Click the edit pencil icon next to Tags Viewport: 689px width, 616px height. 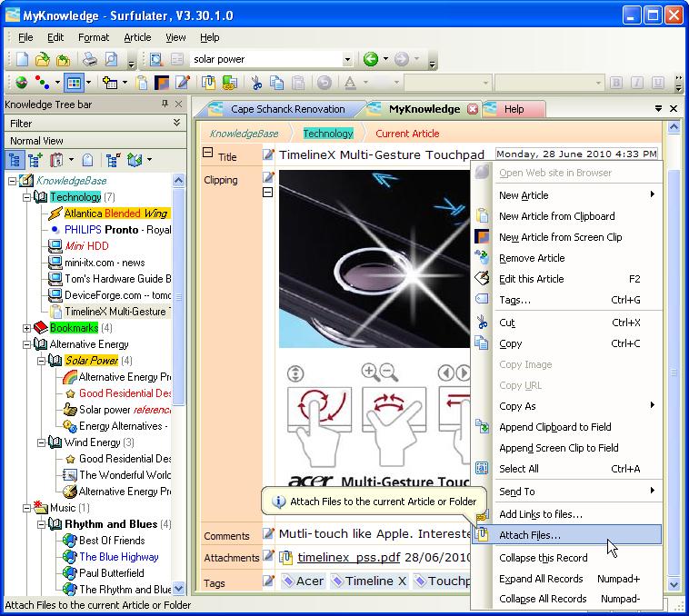click(268, 581)
